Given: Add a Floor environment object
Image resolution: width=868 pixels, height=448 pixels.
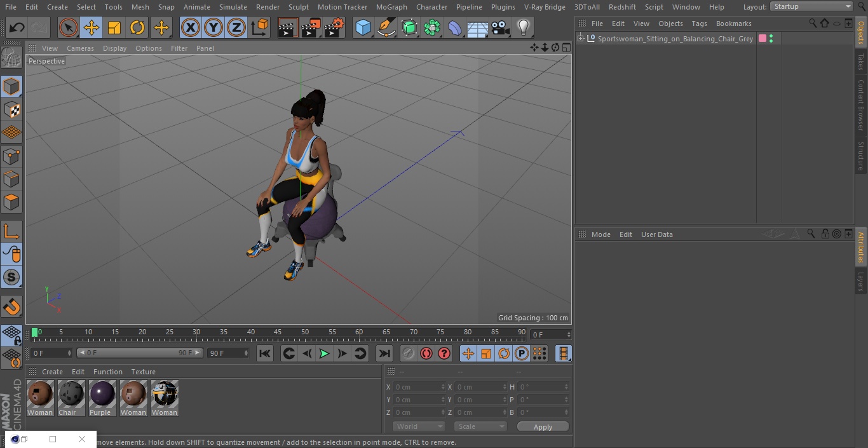Looking at the screenshot, I should [478, 28].
